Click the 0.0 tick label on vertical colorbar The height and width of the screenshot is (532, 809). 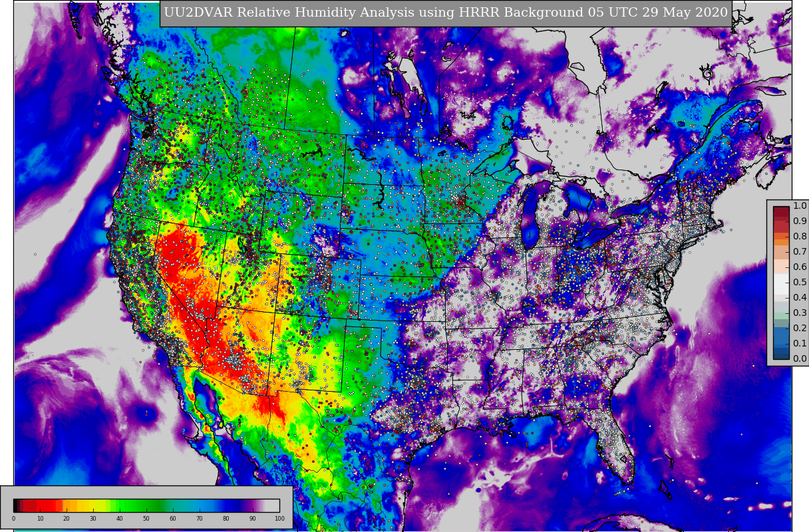(800, 359)
